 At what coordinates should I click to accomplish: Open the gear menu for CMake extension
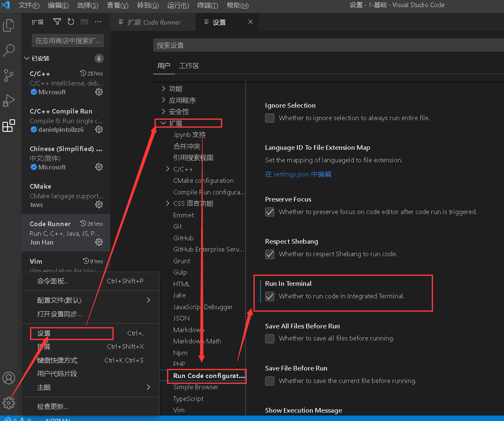pyautogui.click(x=99, y=204)
